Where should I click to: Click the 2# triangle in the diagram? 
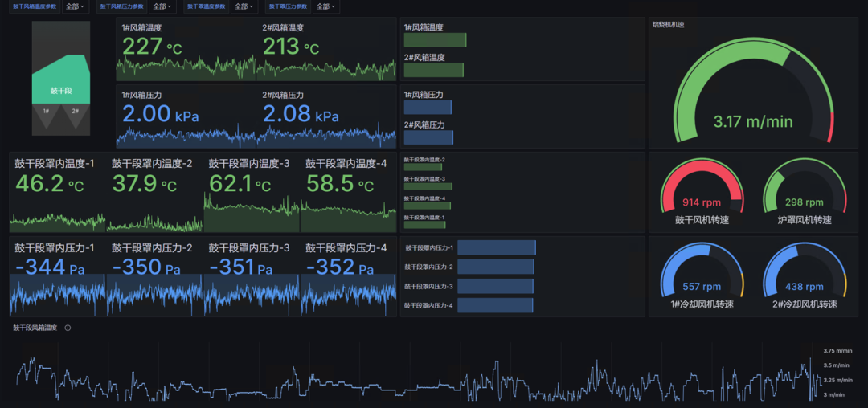click(x=75, y=116)
